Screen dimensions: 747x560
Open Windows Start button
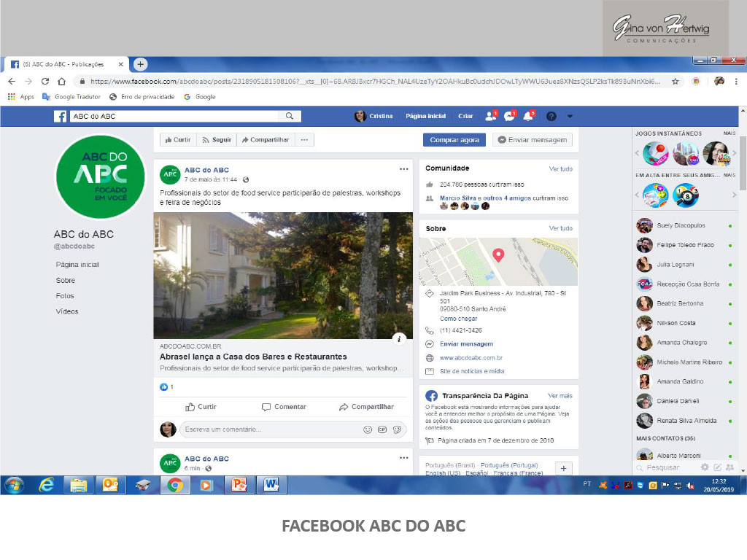[x=15, y=485]
